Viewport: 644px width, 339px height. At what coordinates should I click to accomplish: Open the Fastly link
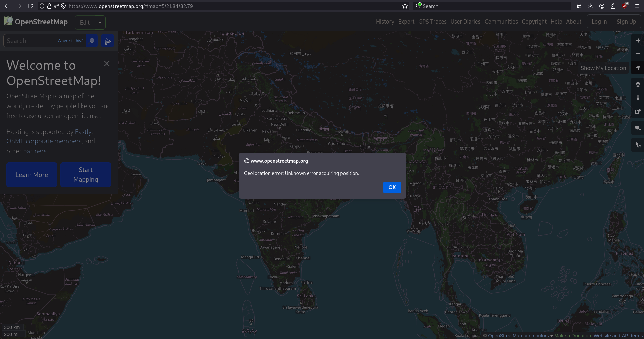click(x=83, y=132)
